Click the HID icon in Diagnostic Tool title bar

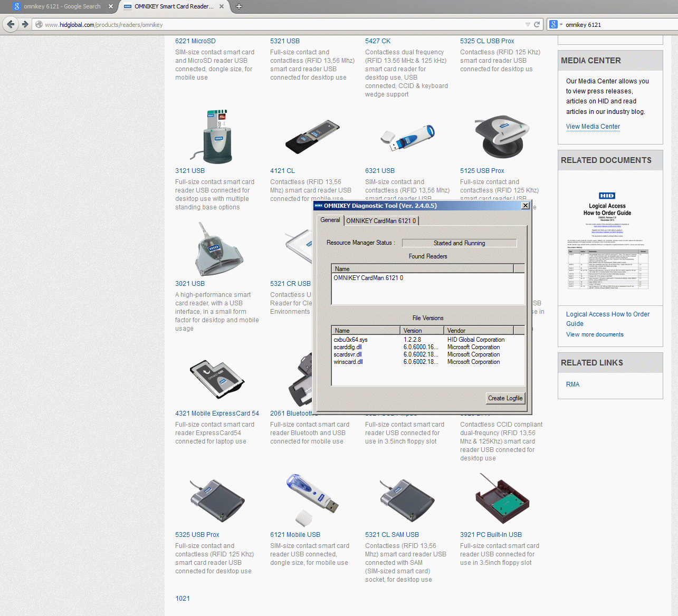tap(318, 206)
